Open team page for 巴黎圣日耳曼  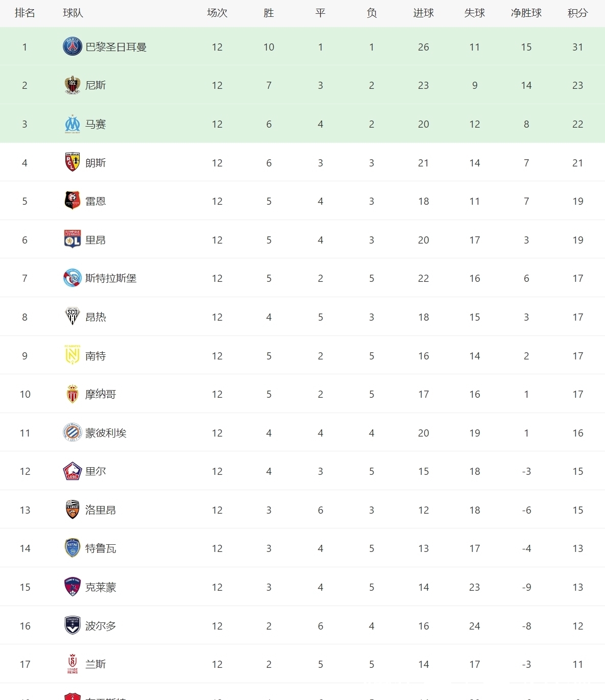(x=116, y=47)
